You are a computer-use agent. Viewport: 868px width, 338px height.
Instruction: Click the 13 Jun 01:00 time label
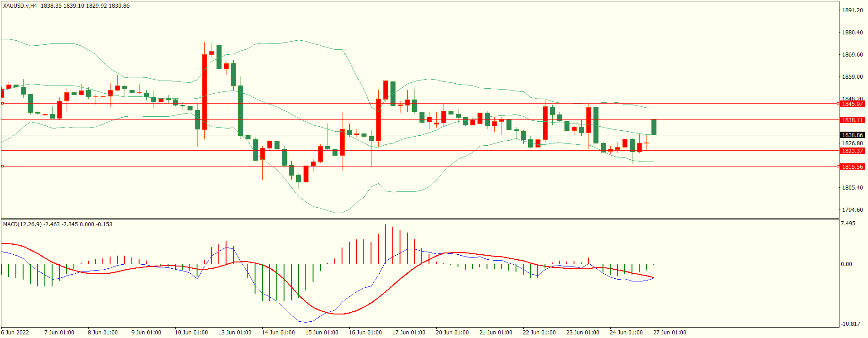[235, 333]
